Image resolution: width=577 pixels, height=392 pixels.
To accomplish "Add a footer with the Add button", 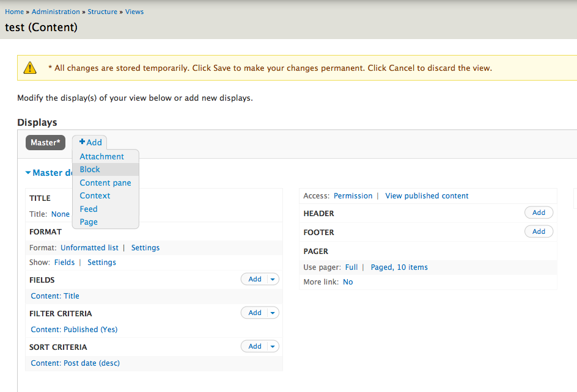I will pyautogui.click(x=538, y=231).
